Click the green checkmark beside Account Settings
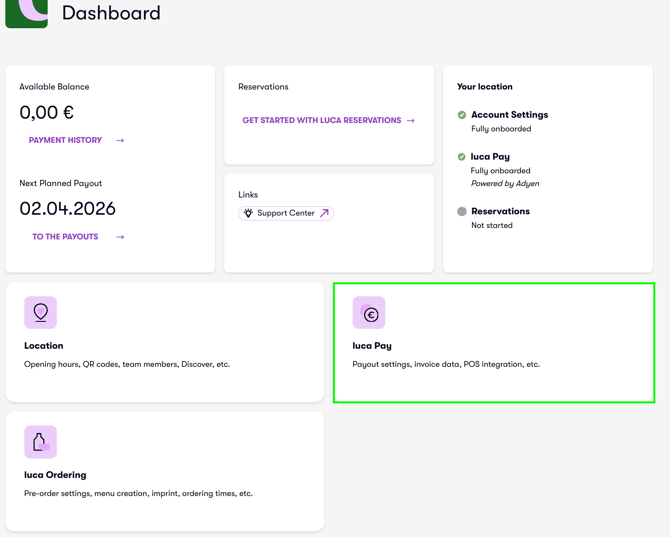The image size is (670, 537). point(462,115)
